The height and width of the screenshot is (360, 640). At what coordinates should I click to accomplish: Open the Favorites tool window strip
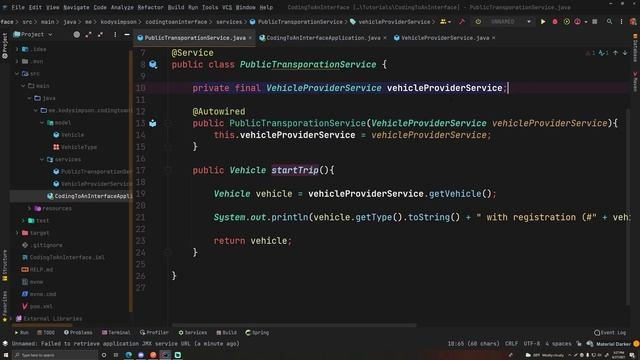pos(4,306)
